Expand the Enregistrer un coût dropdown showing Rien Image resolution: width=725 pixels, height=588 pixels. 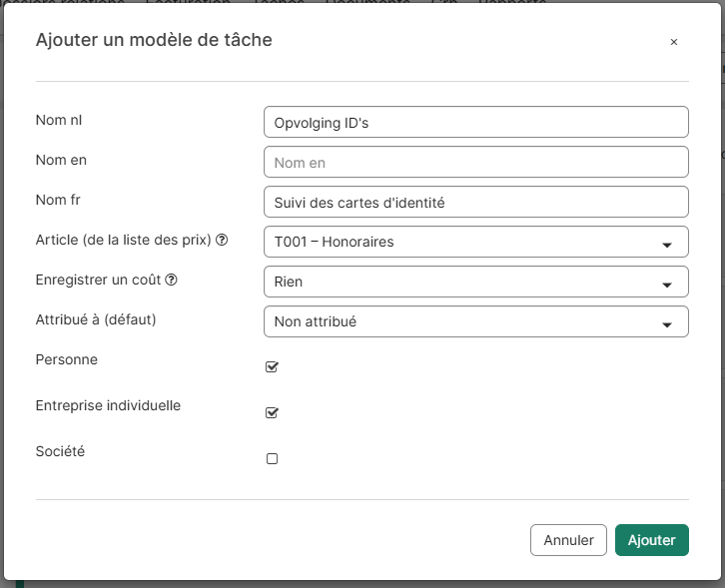point(475,282)
